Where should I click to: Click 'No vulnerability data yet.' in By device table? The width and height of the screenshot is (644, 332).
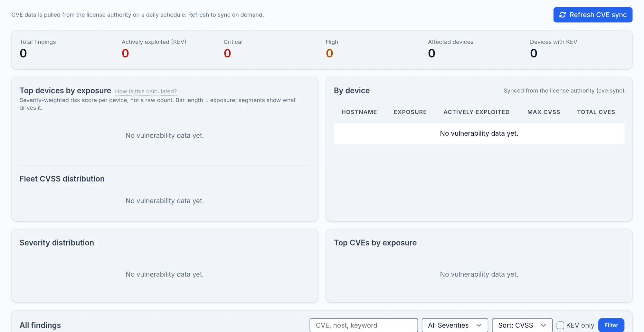pos(479,133)
